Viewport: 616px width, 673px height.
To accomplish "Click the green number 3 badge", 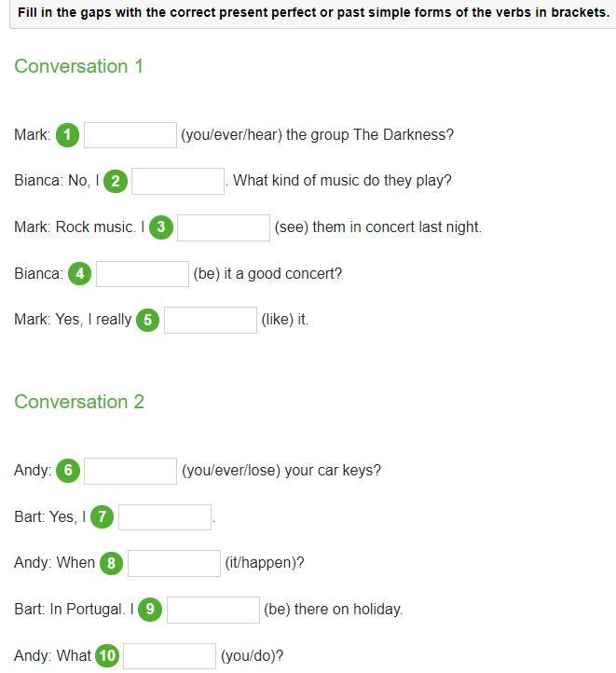I will coord(161,227).
